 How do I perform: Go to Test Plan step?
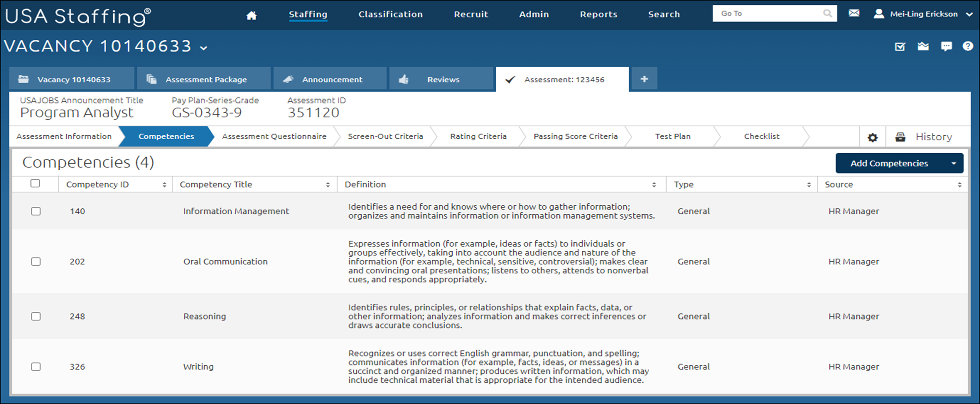point(673,136)
